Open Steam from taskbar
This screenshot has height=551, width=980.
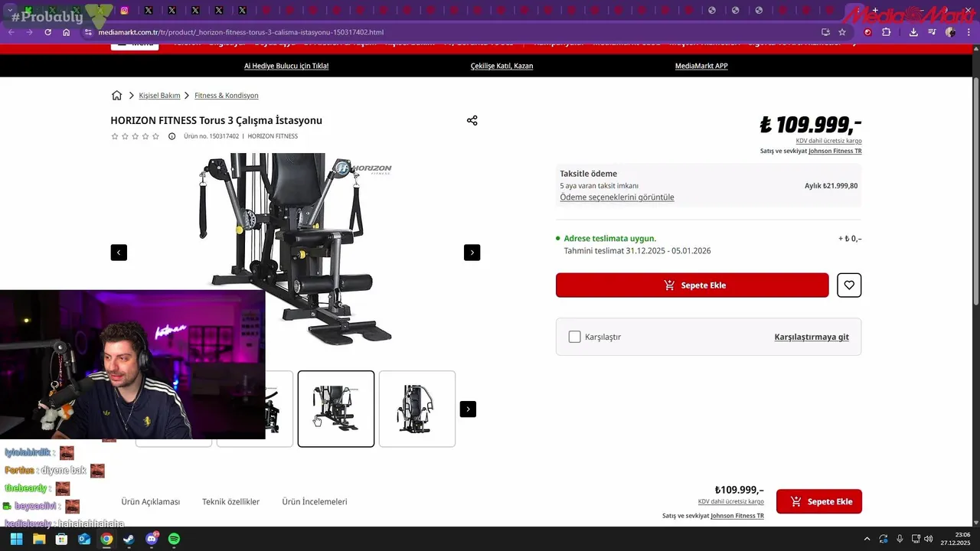(x=129, y=540)
